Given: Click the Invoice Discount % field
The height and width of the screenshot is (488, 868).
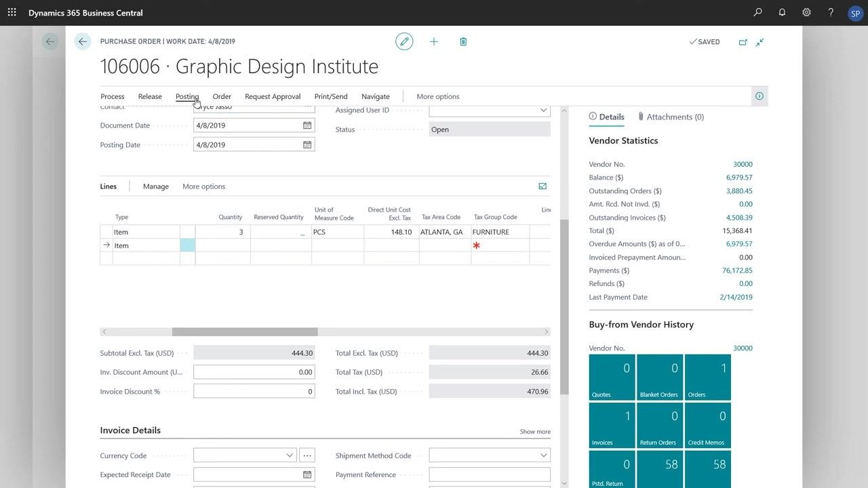Looking at the screenshot, I should [254, 391].
